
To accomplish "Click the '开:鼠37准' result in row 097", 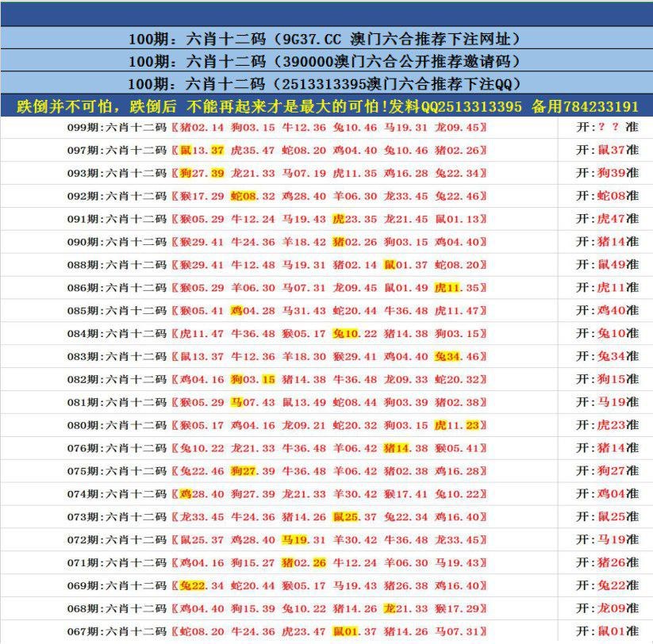I will click(x=607, y=150).
